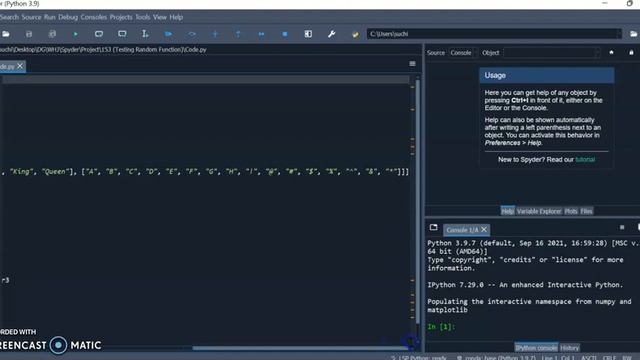640x360 pixels.
Task: Run the file with green play icon
Action: 76,34
